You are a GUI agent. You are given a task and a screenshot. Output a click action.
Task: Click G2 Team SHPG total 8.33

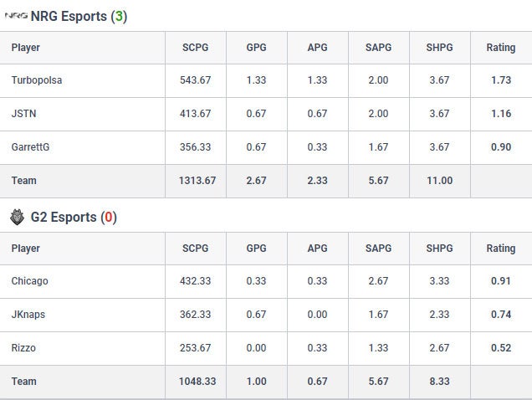440,382
